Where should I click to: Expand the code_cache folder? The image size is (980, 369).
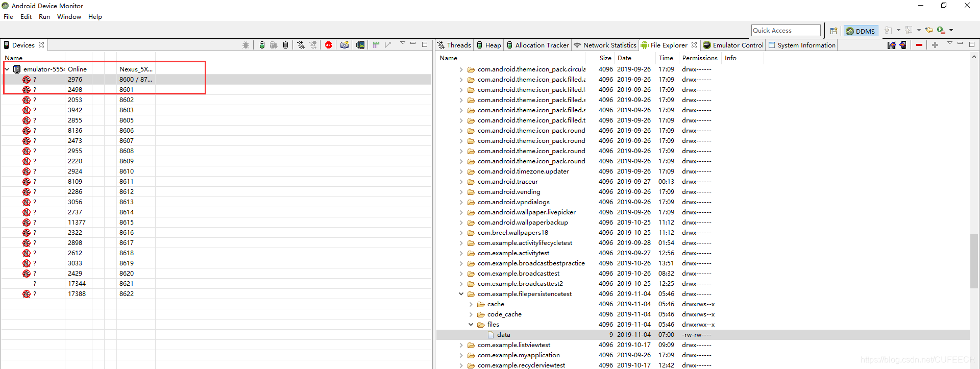(x=471, y=314)
